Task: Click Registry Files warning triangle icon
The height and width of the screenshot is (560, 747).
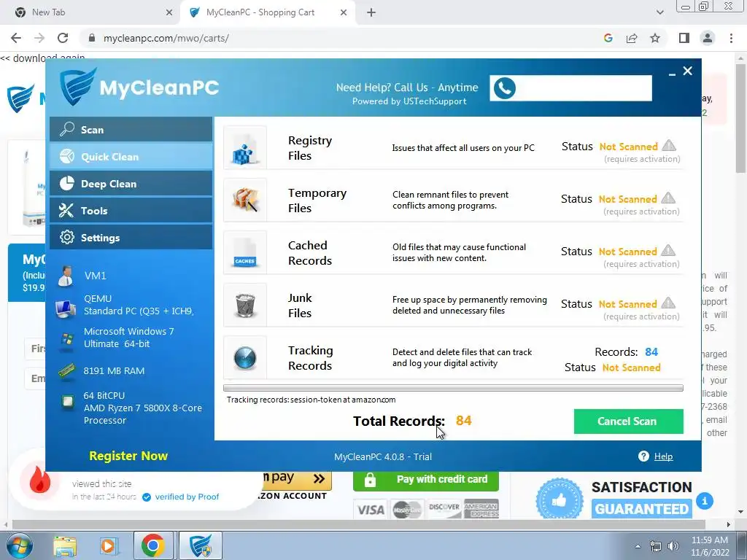Action: (x=669, y=145)
